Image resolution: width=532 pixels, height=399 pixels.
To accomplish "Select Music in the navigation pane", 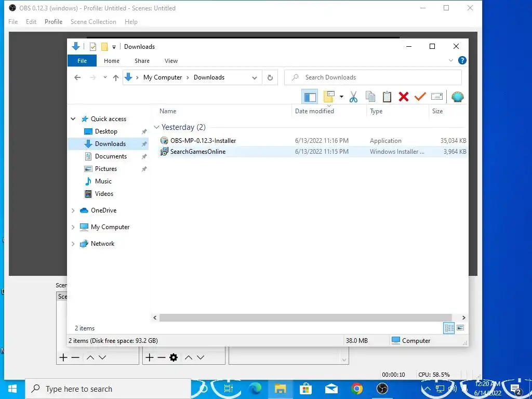I will coord(103,181).
